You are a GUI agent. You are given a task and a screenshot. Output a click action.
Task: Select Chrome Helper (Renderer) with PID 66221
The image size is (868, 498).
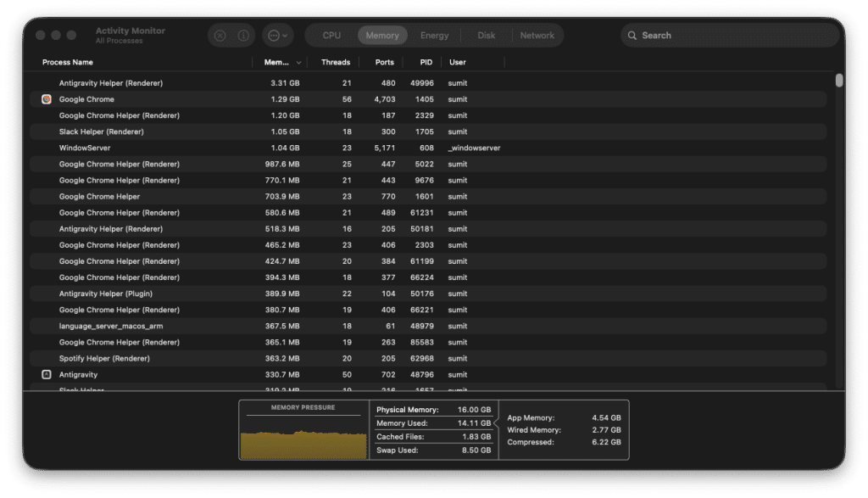pyautogui.click(x=428, y=310)
